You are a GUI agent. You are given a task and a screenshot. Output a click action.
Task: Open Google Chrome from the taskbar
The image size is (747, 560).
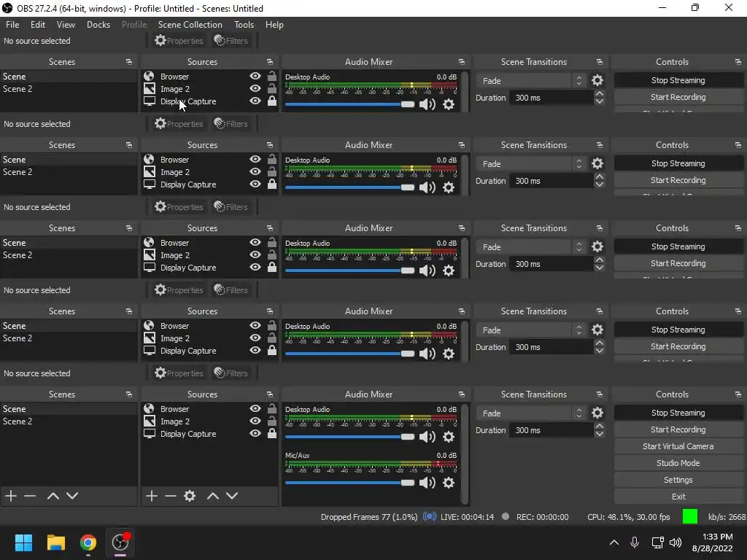click(88, 542)
